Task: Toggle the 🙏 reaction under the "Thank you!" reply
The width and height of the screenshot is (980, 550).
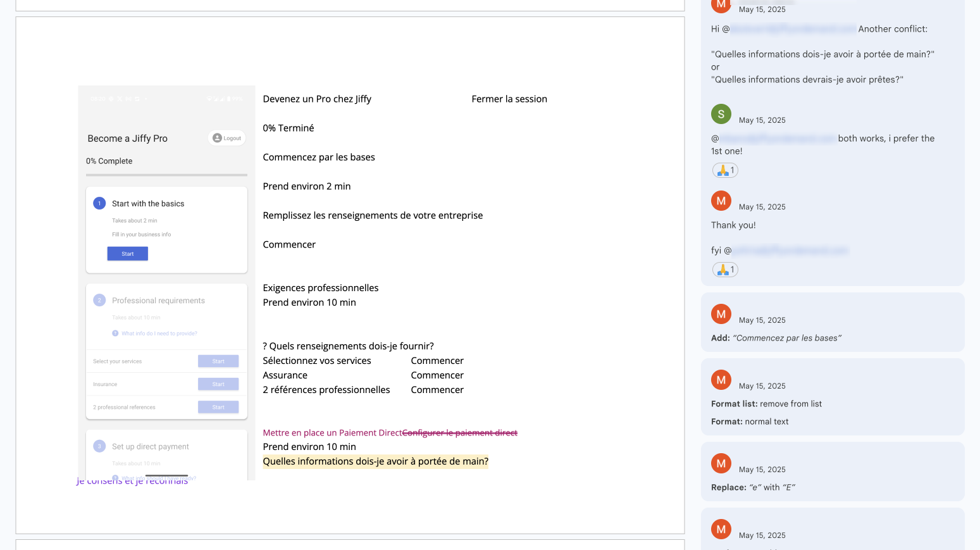Action: click(725, 269)
